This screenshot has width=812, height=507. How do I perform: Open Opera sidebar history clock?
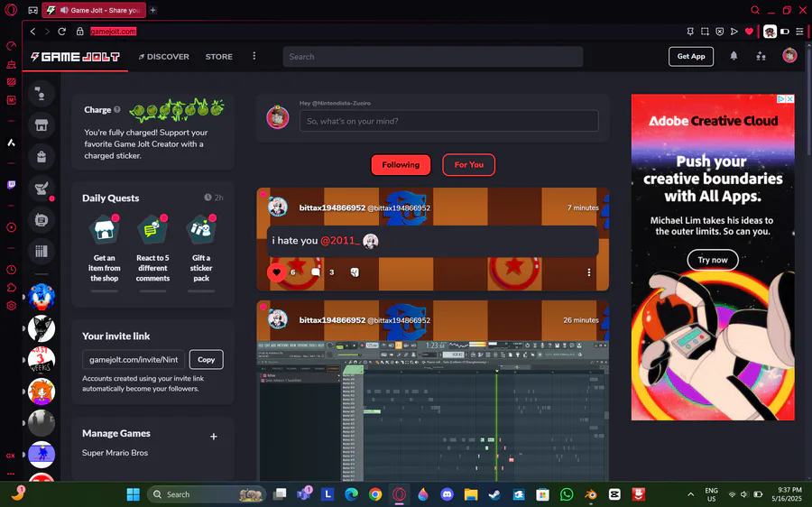pyautogui.click(x=11, y=270)
